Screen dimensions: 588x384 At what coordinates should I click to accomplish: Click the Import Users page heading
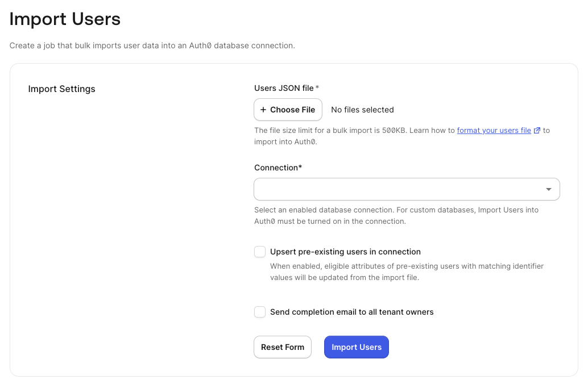click(x=65, y=19)
